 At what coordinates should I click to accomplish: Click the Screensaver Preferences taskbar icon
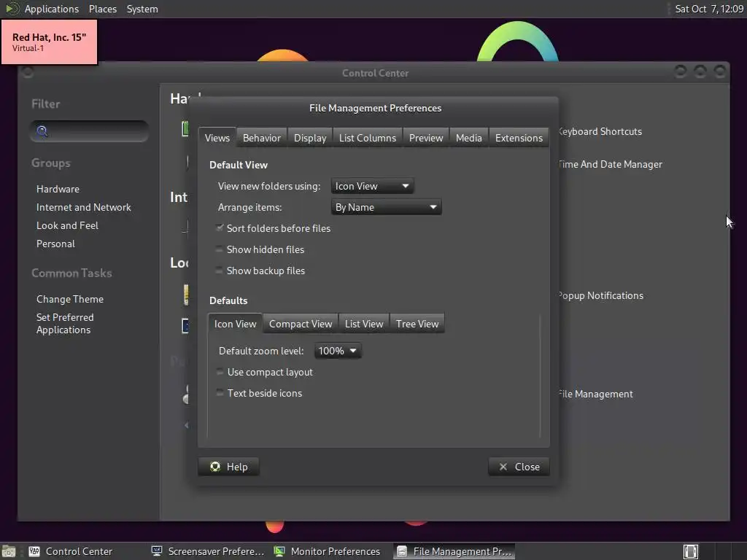point(157,551)
